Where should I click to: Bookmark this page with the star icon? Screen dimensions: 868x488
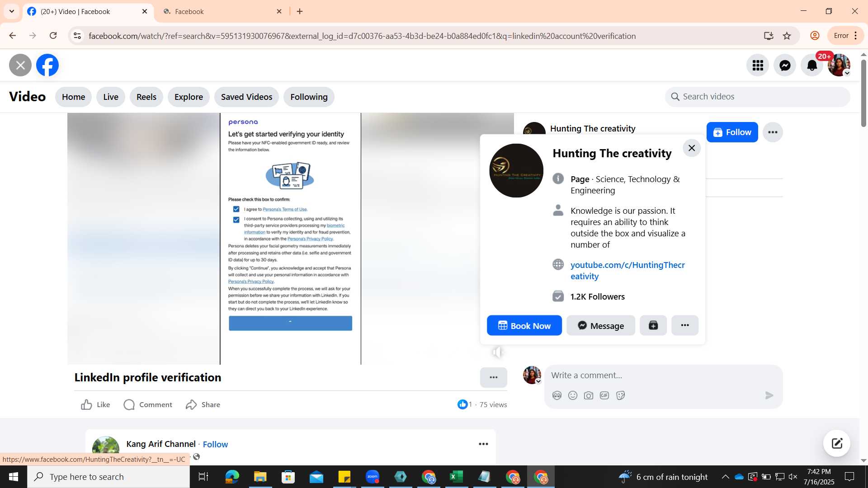pyautogui.click(x=787, y=36)
